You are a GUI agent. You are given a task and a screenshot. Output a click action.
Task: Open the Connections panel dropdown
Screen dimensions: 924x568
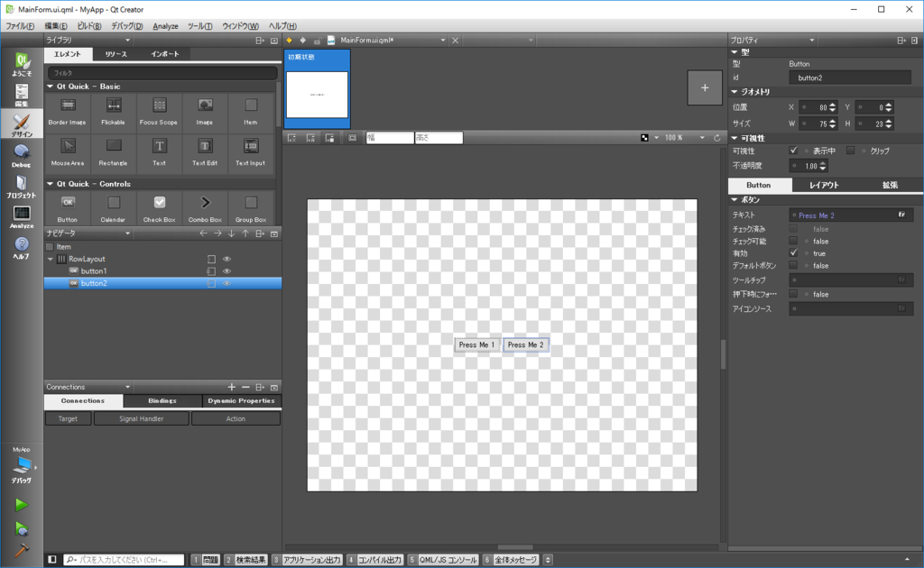click(128, 387)
